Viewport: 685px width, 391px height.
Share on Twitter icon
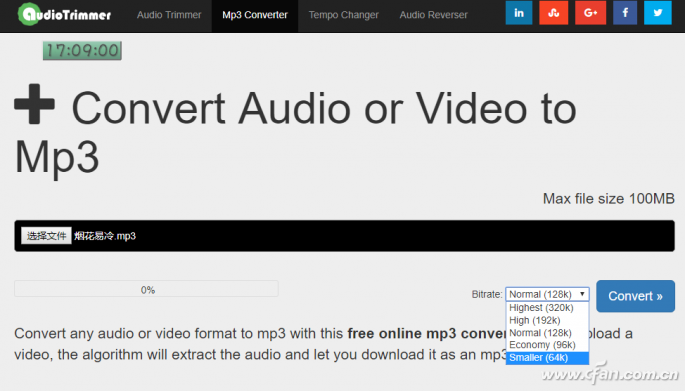pyautogui.click(x=657, y=13)
